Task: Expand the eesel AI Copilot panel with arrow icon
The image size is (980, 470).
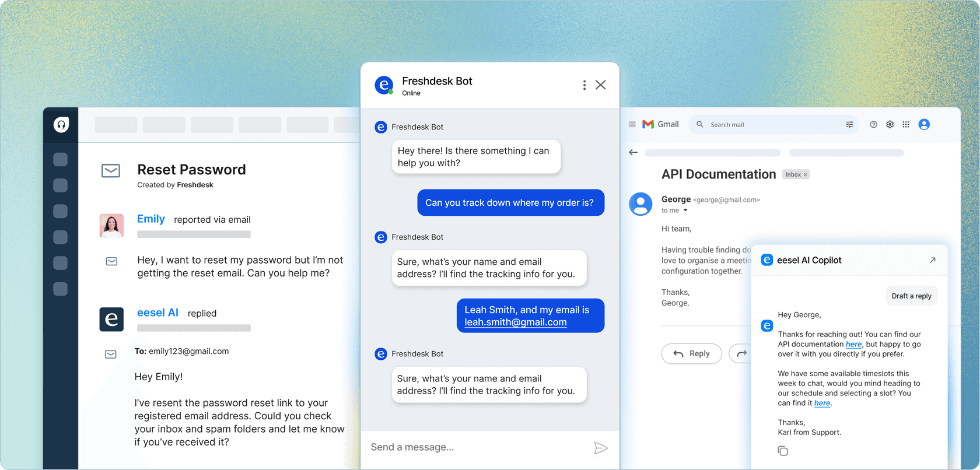Action: pyautogui.click(x=933, y=260)
